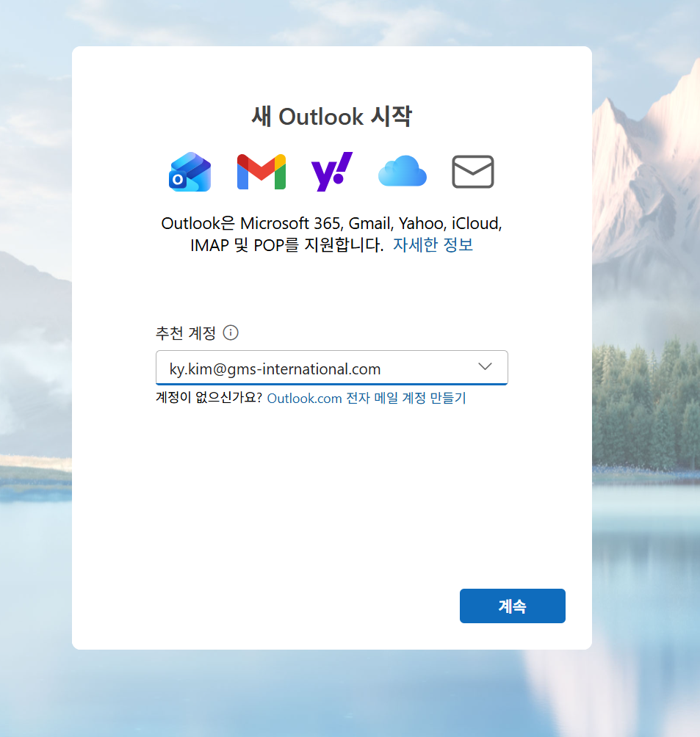Click the 계정이 없으신가요? text
Screen dimensions: 700x737
click(x=209, y=398)
